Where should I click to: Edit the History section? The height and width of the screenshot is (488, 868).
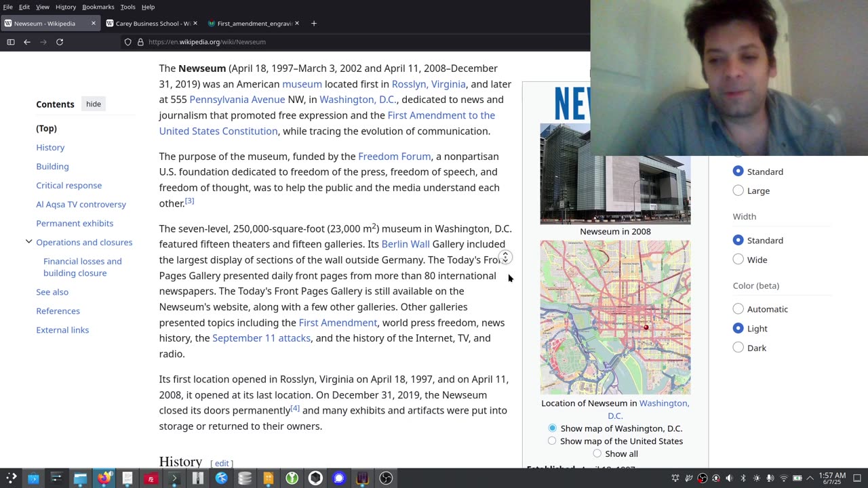pos(222,464)
